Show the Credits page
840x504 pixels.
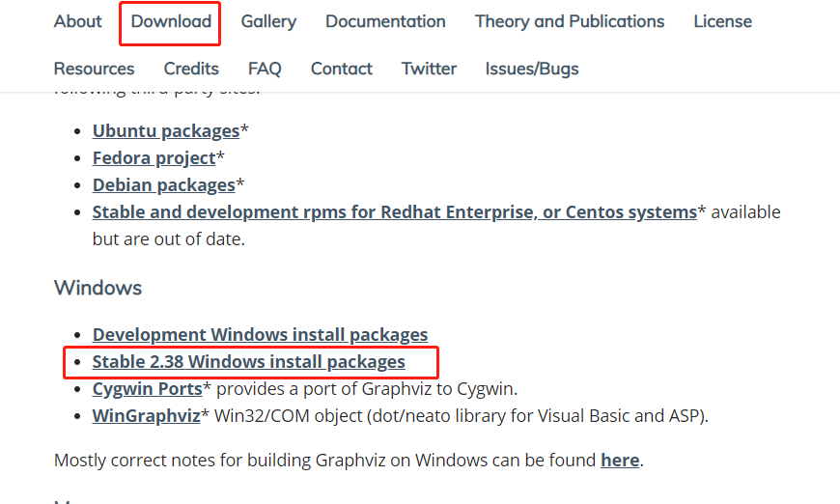pyautogui.click(x=191, y=69)
